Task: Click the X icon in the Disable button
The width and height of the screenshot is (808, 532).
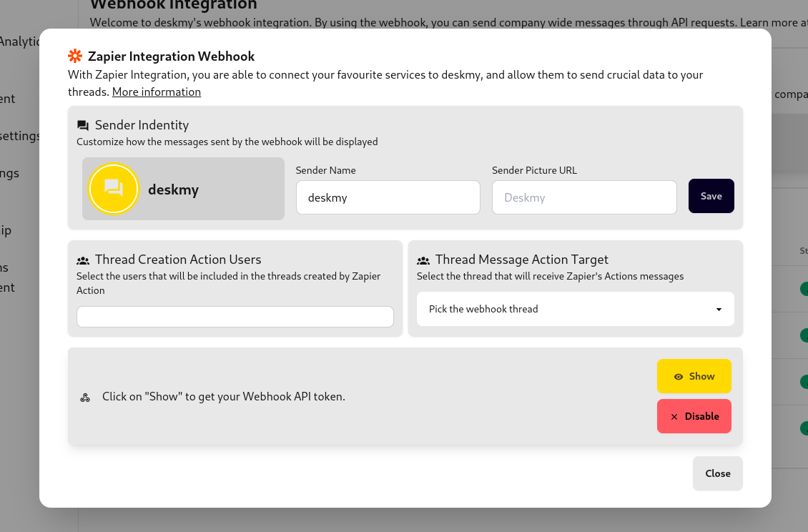Action: click(x=674, y=417)
